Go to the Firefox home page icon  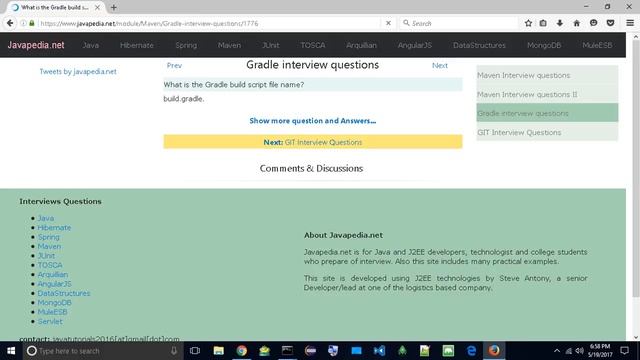(576, 23)
